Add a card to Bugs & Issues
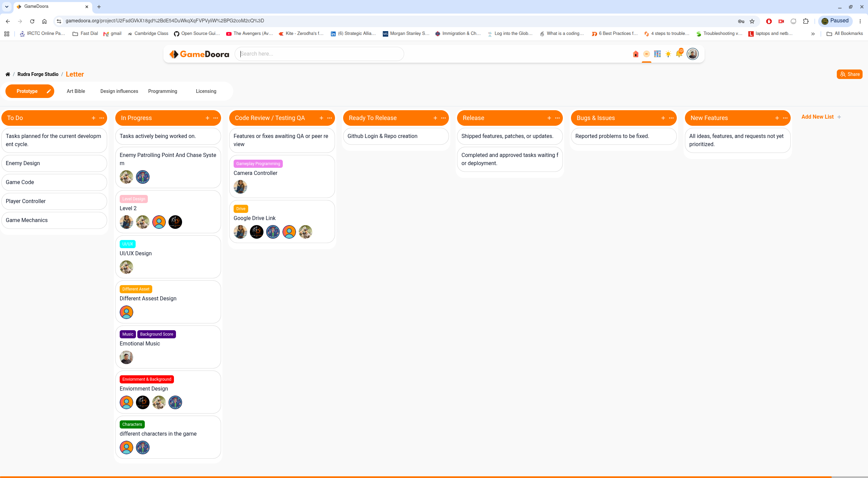This screenshot has width=868, height=478. (663, 118)
